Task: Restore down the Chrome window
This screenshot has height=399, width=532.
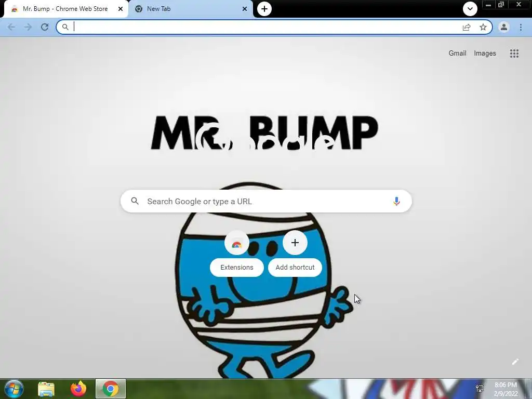Action: (501, 5)
